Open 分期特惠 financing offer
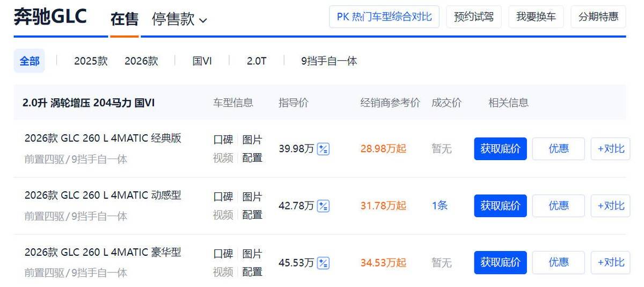The height and width of the screenshot is (287, 644). [598, 17]
